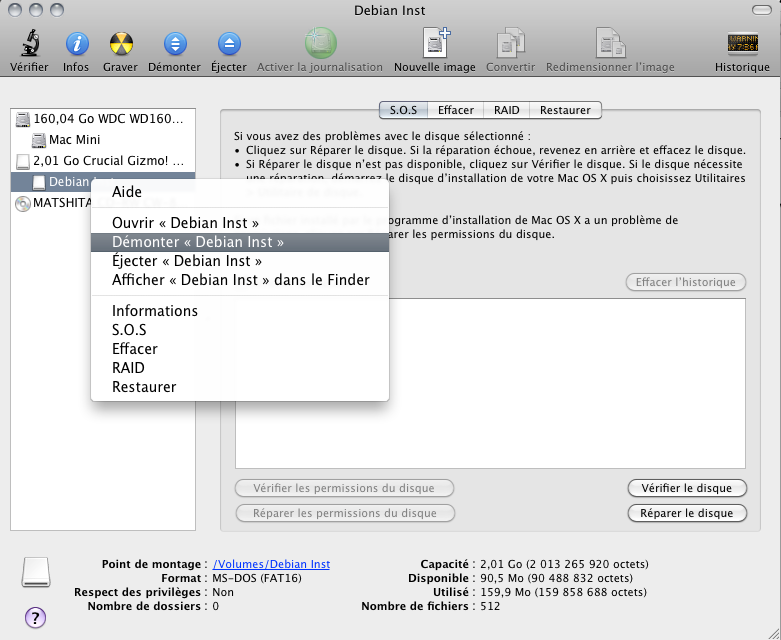This screenshot has height=640, width=781.
Task: Click the Vérifier microscope icon
Action: (29, 43)
